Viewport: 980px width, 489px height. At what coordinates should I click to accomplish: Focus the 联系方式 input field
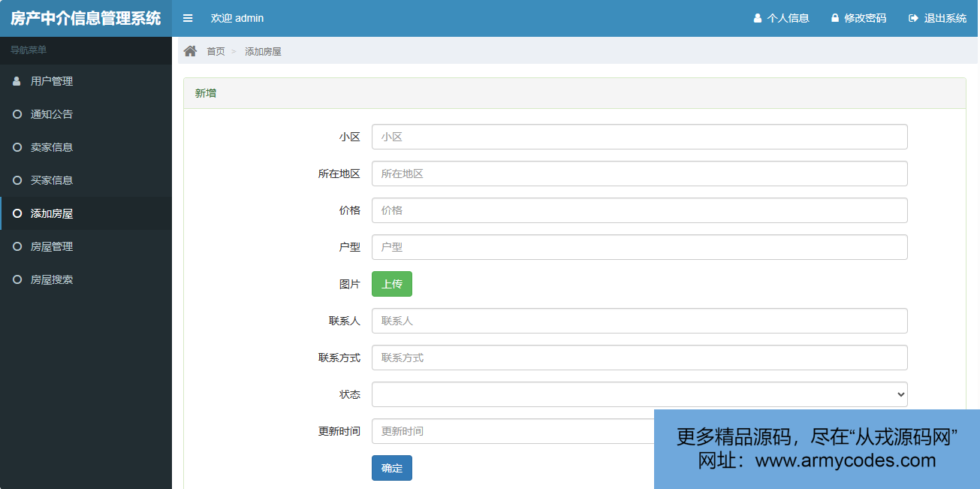tap(640, 358)
